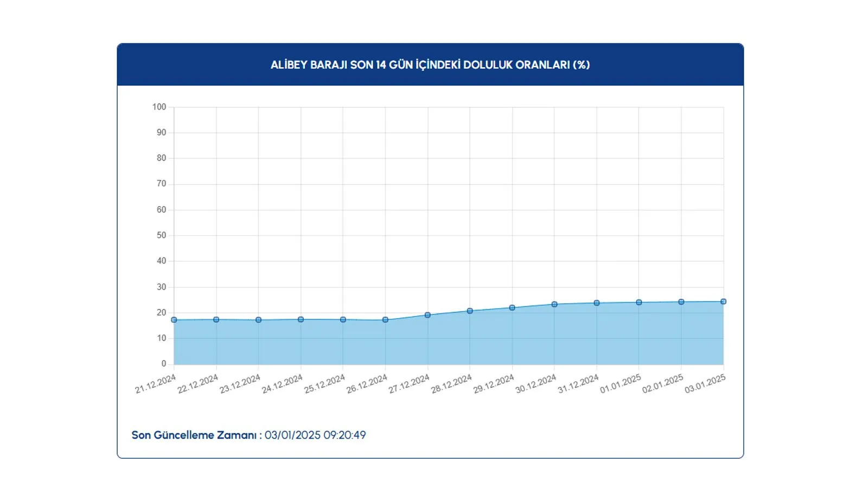
Task: Click the chart data point for 28.12.2024
Action: (470, 311)
